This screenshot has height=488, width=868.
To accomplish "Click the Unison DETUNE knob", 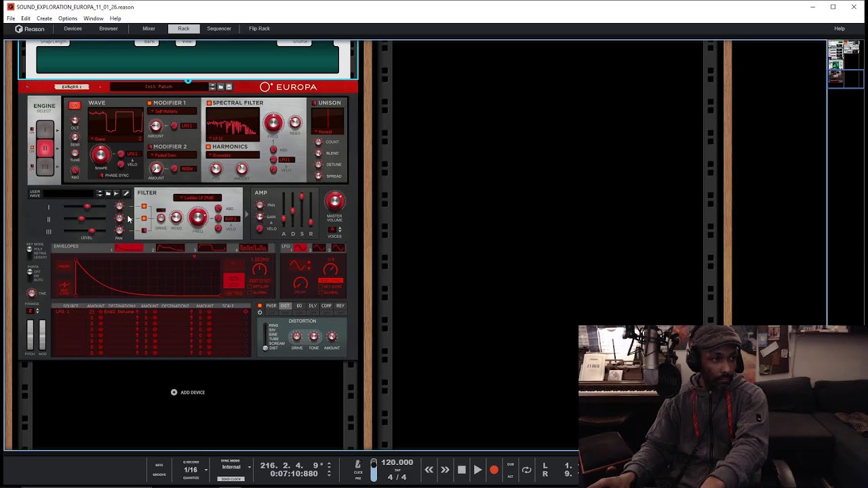I will coord(318,165).
